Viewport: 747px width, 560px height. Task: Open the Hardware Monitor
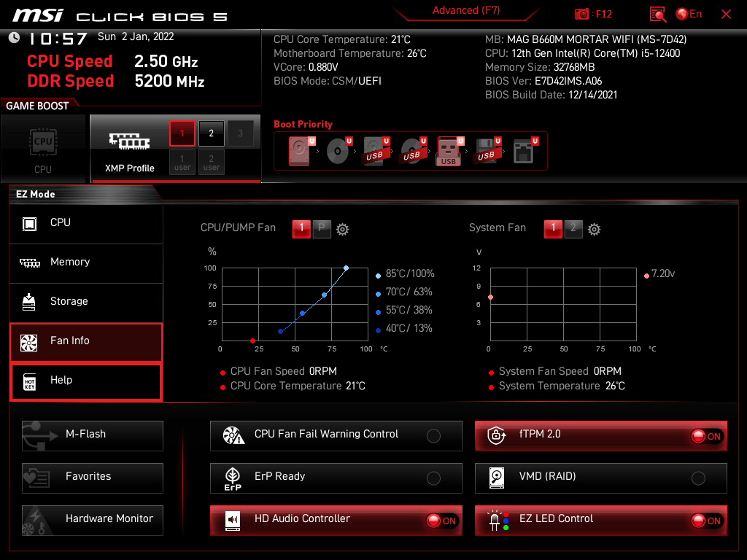tap(93, 520)
